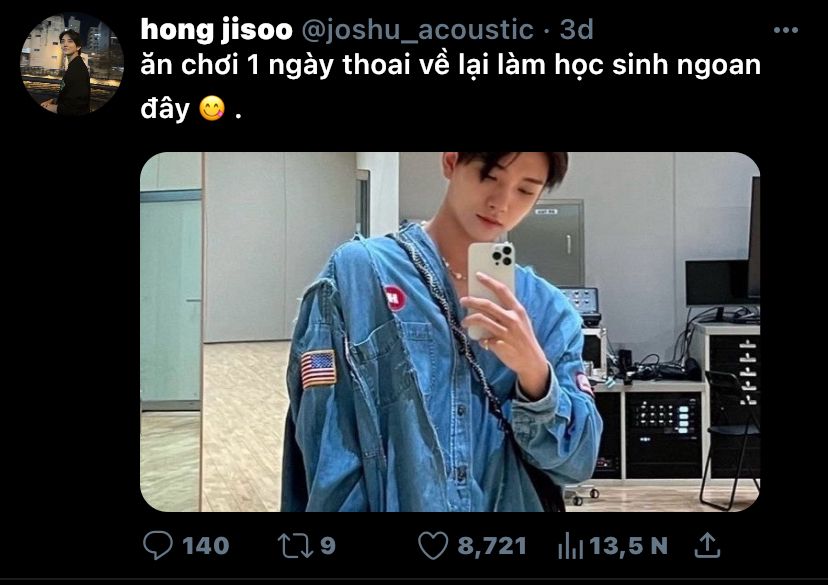Open hong jisoo's round profile avatar
Image resolution: width=828 pixels, height=585 pixels.
(x=72, y=64)
